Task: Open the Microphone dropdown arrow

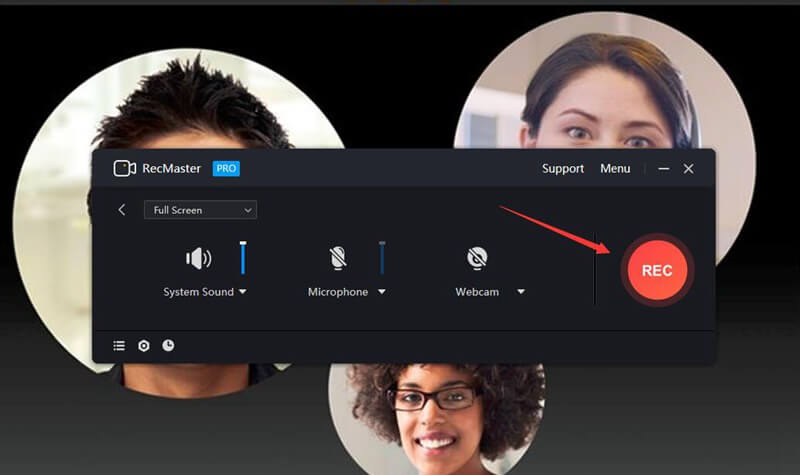Action: (x=382, y=292)
